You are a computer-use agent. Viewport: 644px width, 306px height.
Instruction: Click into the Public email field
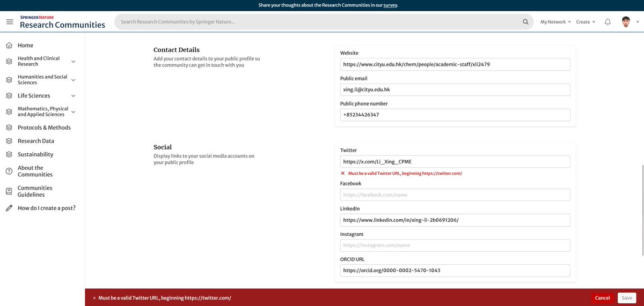pos(455,89)
